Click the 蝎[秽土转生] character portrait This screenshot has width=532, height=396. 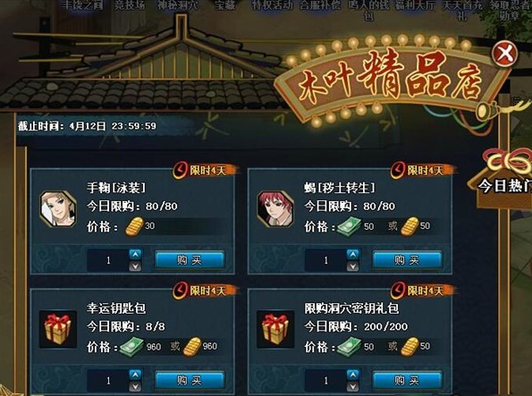click(x=275, y=208)
